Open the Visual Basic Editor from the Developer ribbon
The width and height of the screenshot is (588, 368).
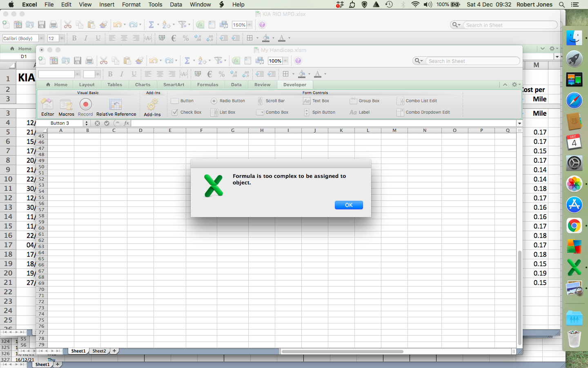point(47,108)
